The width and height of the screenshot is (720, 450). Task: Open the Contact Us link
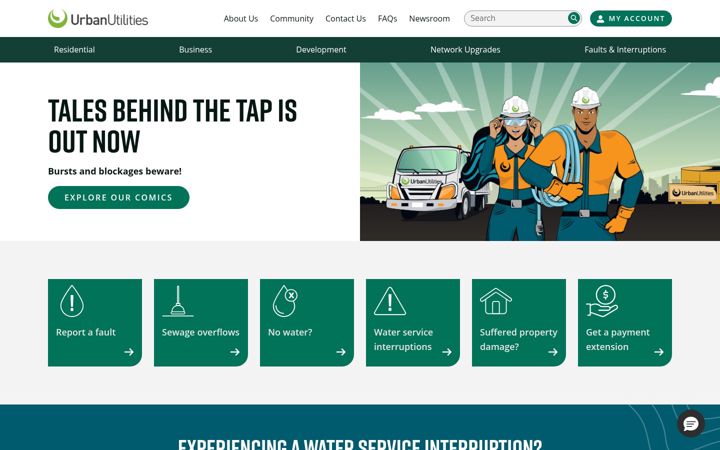(x=346, y=19)
